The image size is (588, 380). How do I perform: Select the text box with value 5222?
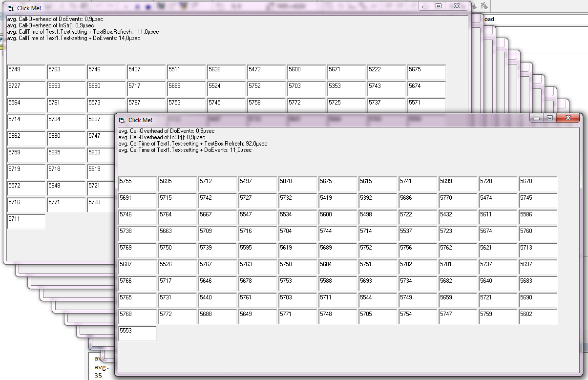point(386,72)
